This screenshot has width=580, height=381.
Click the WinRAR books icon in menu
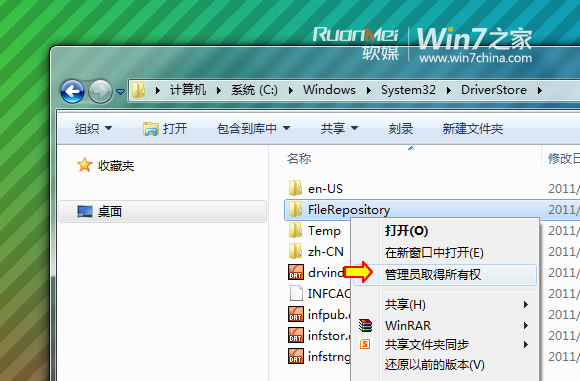point(365,326)
